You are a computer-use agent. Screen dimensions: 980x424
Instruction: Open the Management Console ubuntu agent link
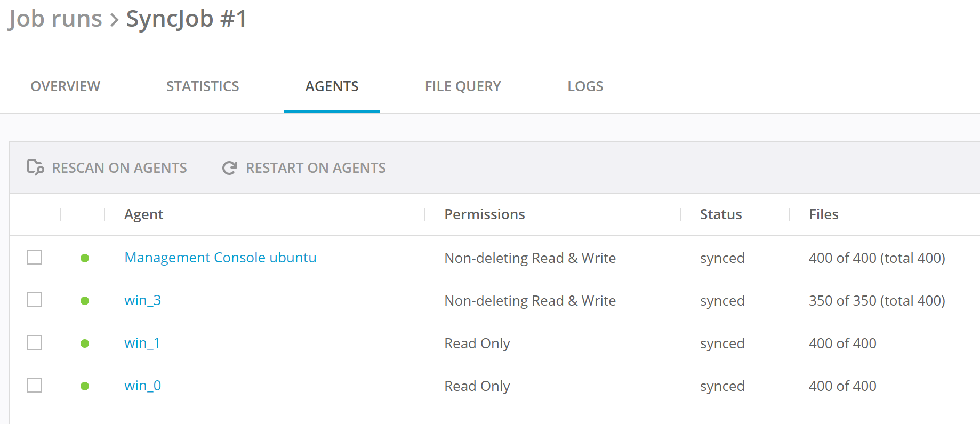[220, 258]
